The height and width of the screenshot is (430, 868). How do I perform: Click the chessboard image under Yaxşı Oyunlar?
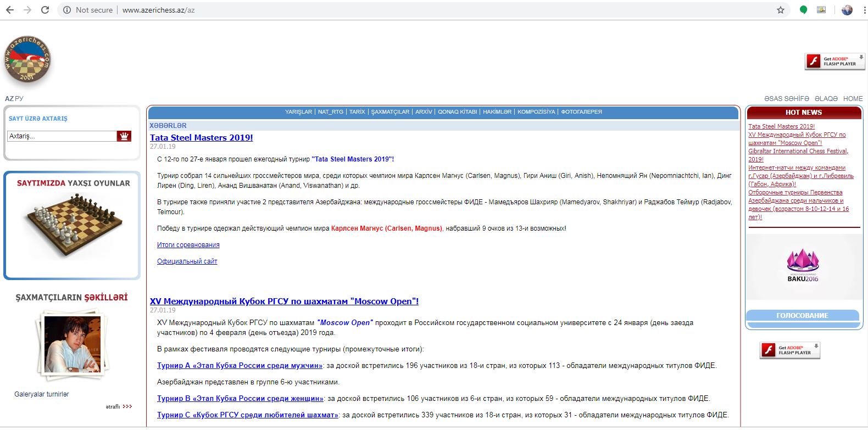(x=71, y=226)
